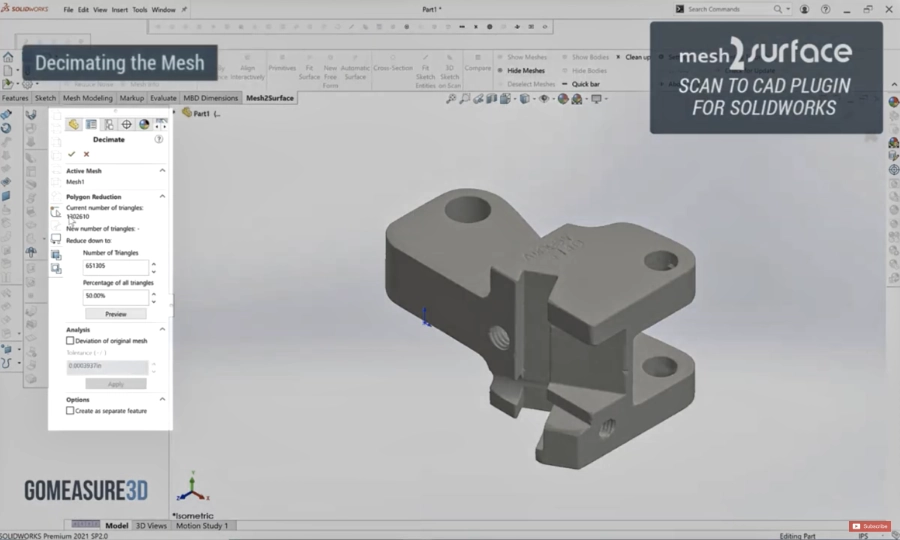Check Create as separate feature
Screen dimensions: 900x540
pyautogui.click(x=70, y=410)
